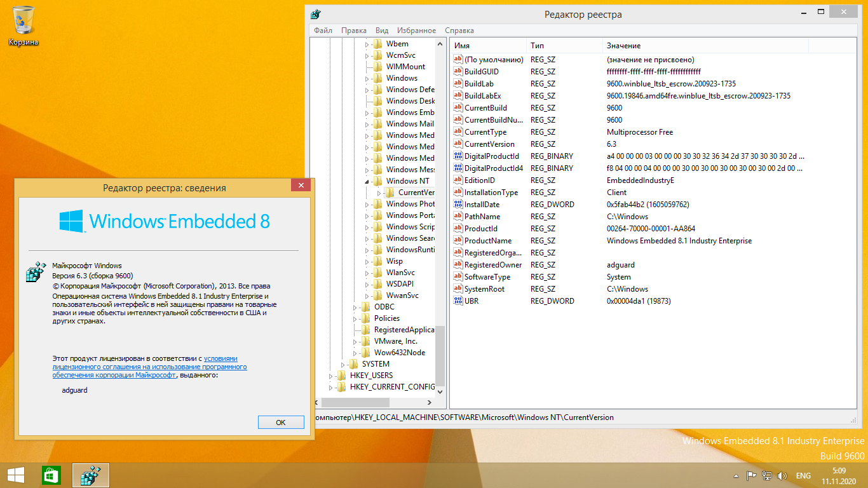
Task: Expand the HKEY_CURRENT_CONFIG hive
Action: [330, 387]
